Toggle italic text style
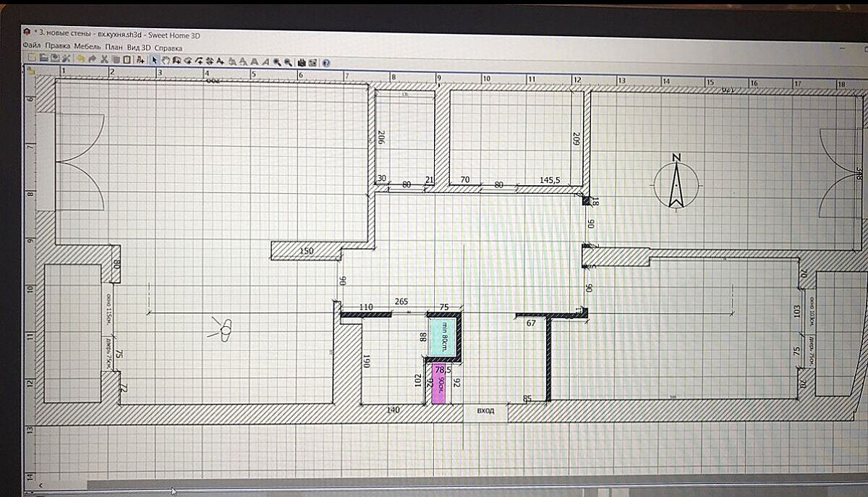Image resolution: width=868 pixels, height=497 pixels. (265, 60)
